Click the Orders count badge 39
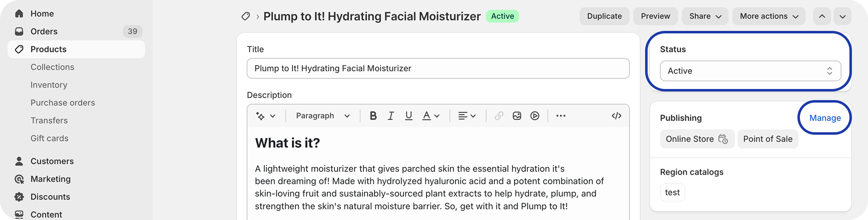The height and width of the screenshot is (220, 868). 132,31
